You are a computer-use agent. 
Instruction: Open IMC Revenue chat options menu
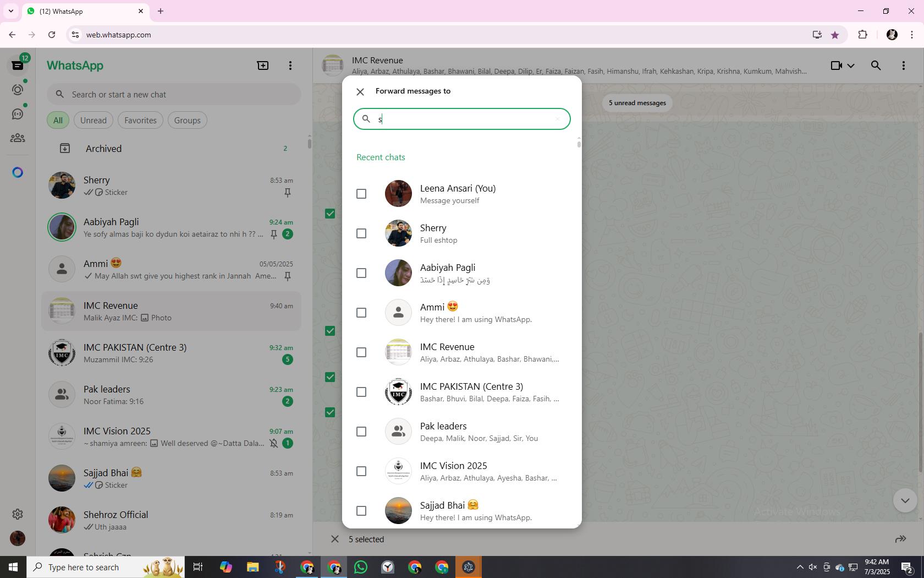[x=904, y=66]
